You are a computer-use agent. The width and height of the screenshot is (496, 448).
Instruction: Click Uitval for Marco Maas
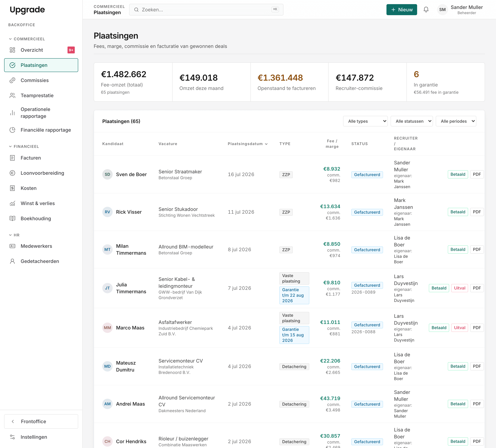click(459, 328)
